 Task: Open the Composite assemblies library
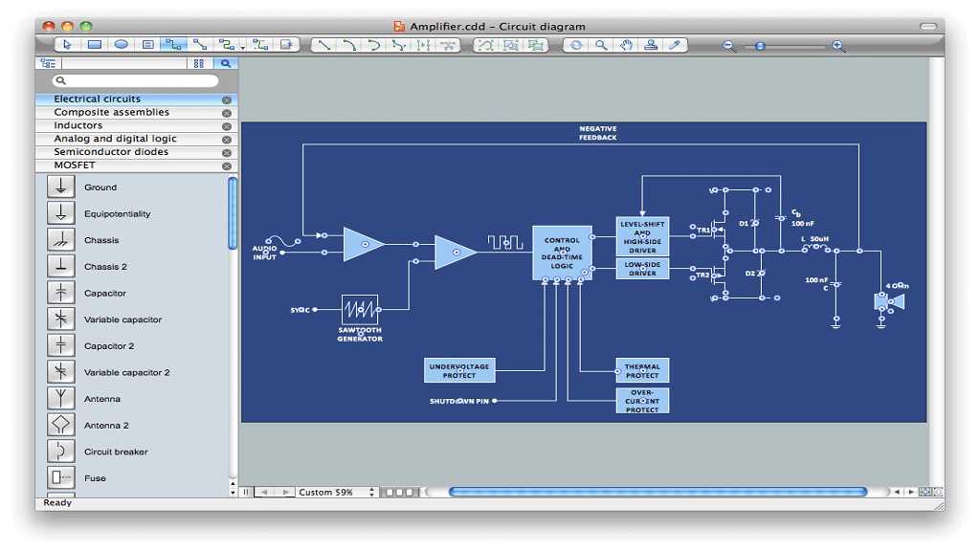pyautogui.click(x=136, y=113)
